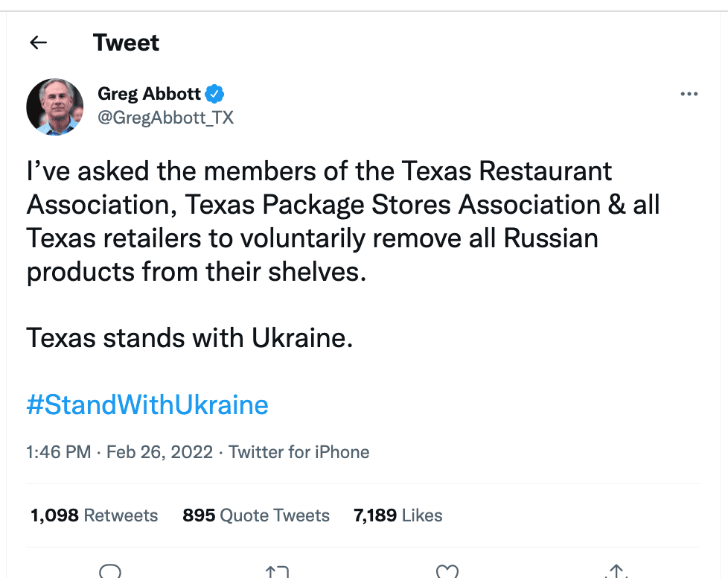
Task: Open the 895 Quote Tweets list
Action: coord(256,515)
